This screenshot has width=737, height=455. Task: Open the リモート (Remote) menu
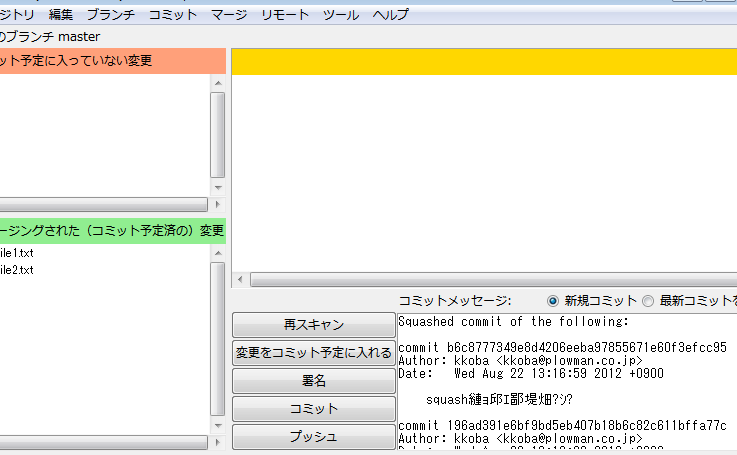285,15
